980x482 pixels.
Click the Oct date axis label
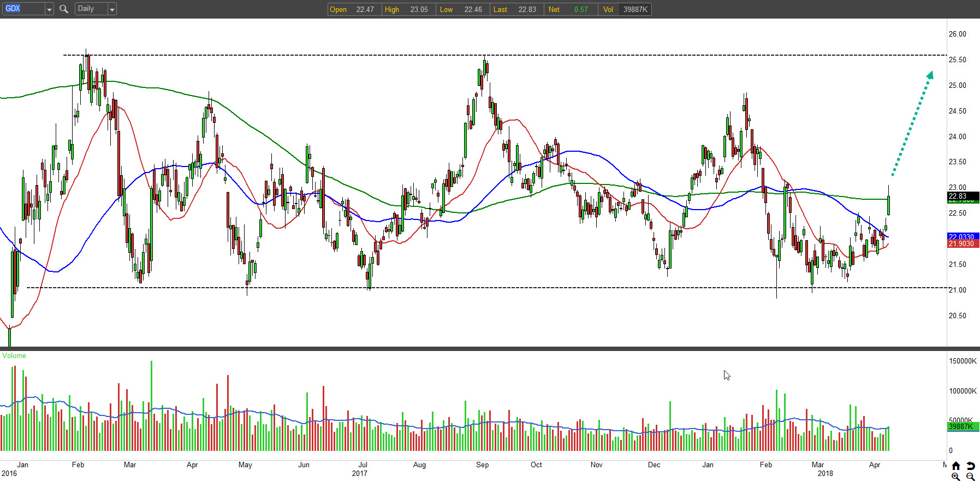pos(536,465)
